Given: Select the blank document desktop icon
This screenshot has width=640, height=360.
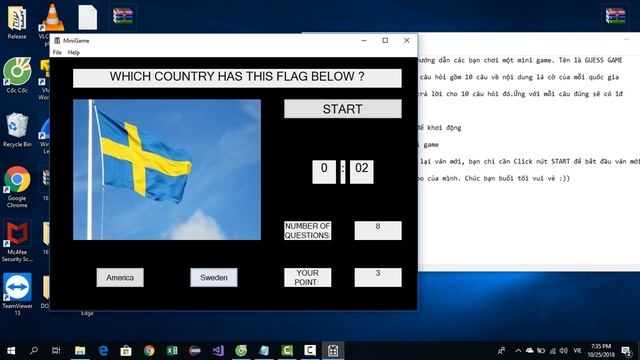Looking at the screenshot, I should pos(87,17).
